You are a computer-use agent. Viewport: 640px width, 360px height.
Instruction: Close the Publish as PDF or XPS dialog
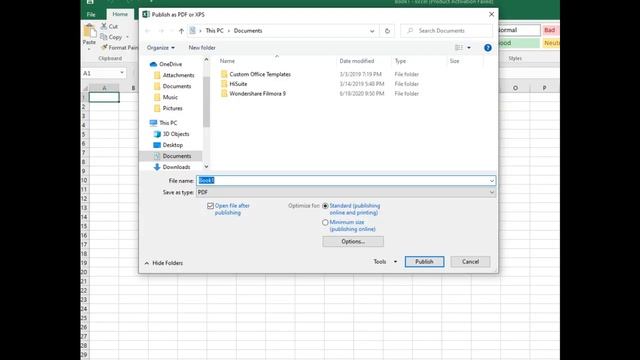(491, 14)
